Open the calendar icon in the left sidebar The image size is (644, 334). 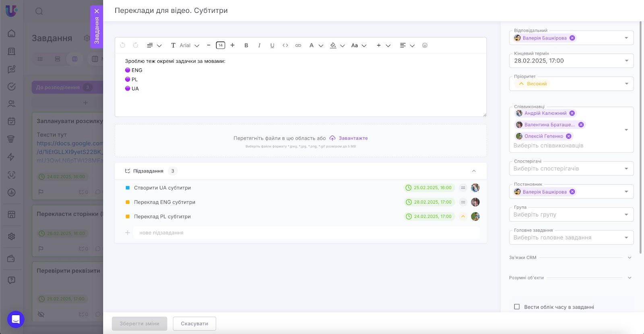(12, 122)
